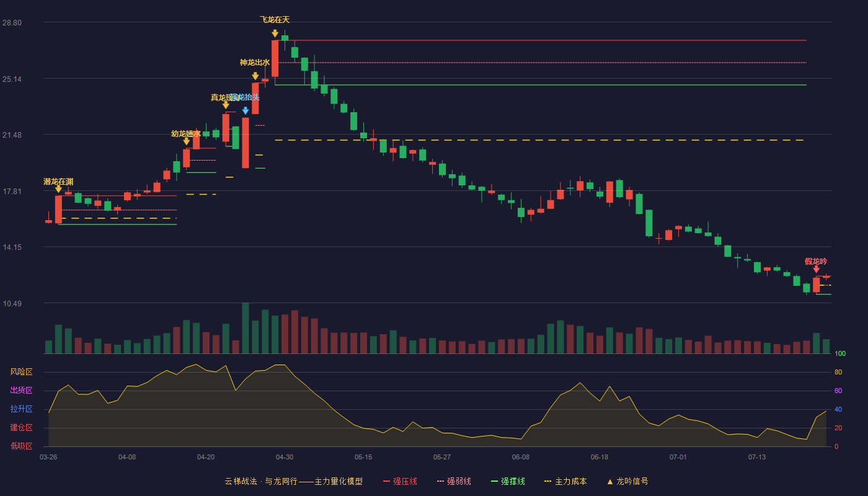Click the red candle under 潜龙在渊 arrow
Image resolution: width=868 pixels, height=496 pixels.
pos(58,210)
